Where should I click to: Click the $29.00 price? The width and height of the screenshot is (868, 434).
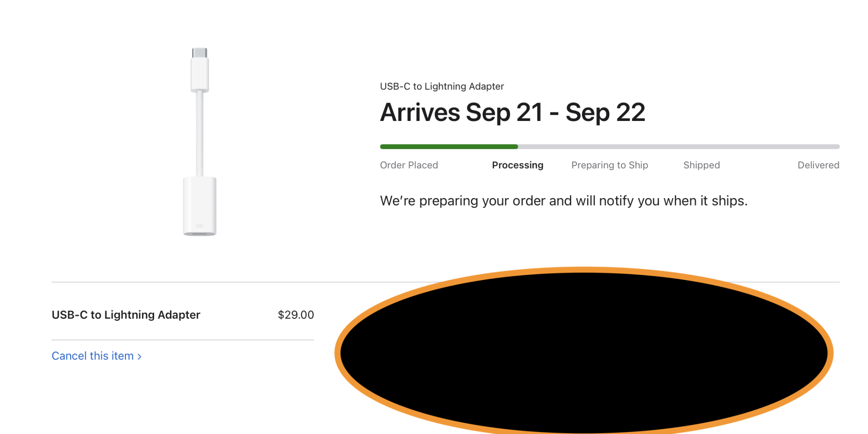(x=296, y=315)
